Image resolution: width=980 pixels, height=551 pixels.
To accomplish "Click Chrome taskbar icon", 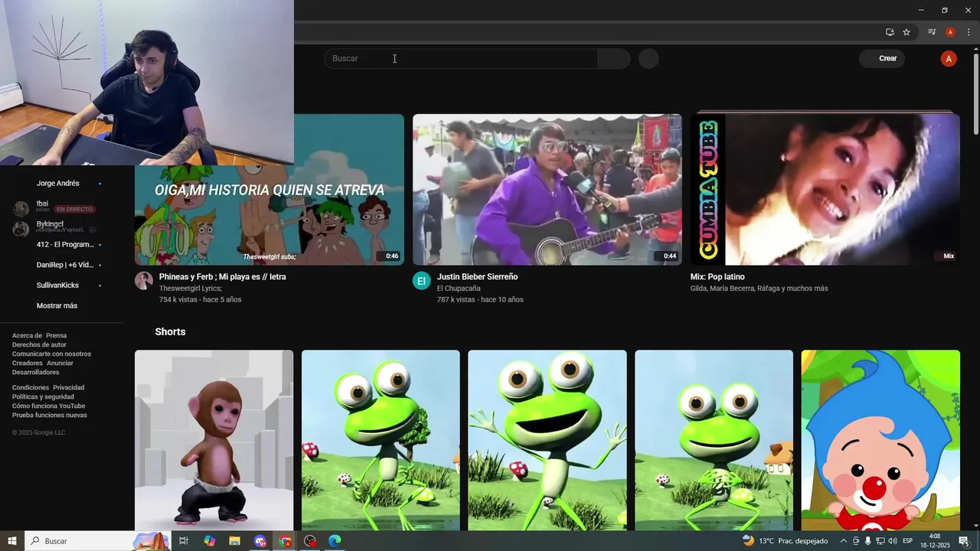I will [x=285, y=541].
